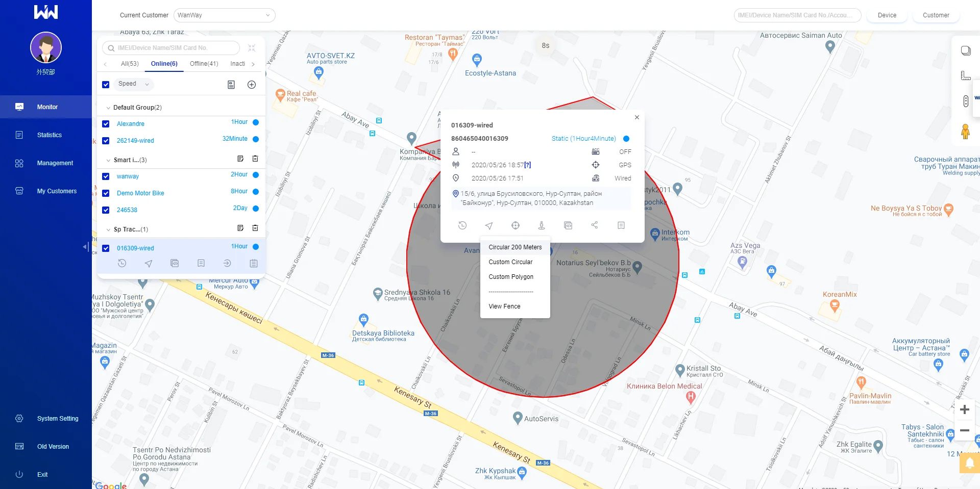Uncheck the wanway device checkbox
Screen dimensions: 980x489
click(x=106, y=176)
